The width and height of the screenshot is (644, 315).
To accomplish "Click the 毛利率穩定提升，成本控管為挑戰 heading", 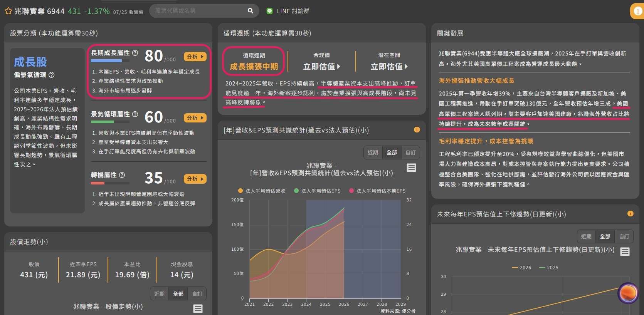I will (486, 141).
